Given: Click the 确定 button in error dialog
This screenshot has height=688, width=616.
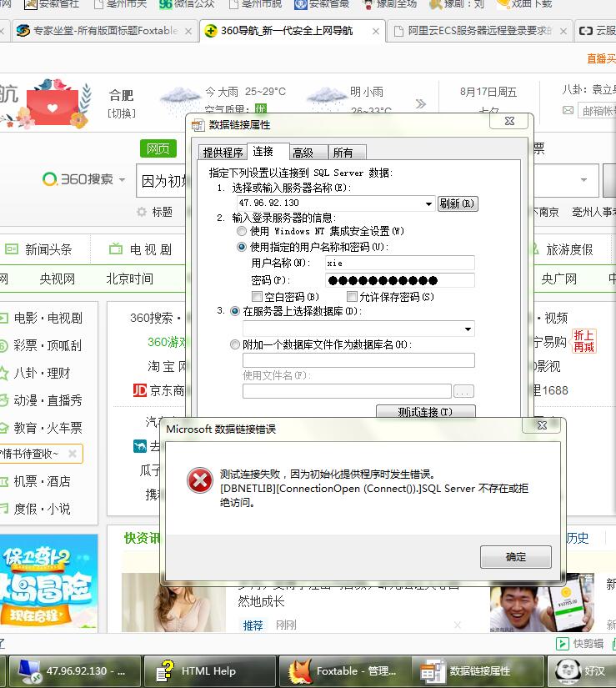Looking at the screenshot, I should (x=515, y=557).
